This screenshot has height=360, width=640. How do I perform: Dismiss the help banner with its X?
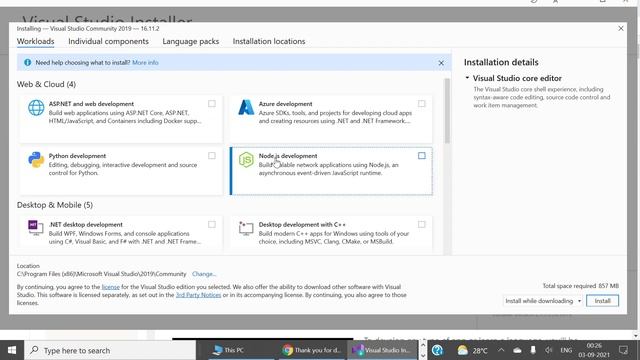tap(441, 63)
